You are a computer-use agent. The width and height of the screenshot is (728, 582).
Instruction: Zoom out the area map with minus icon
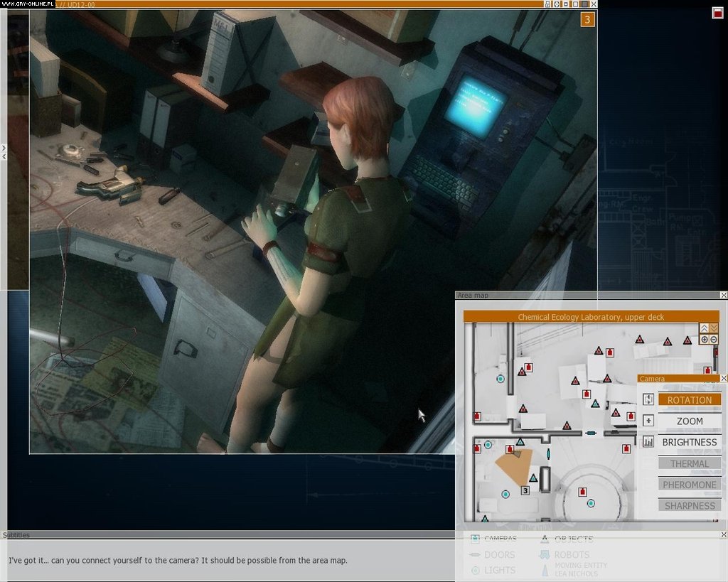[714, 340]
